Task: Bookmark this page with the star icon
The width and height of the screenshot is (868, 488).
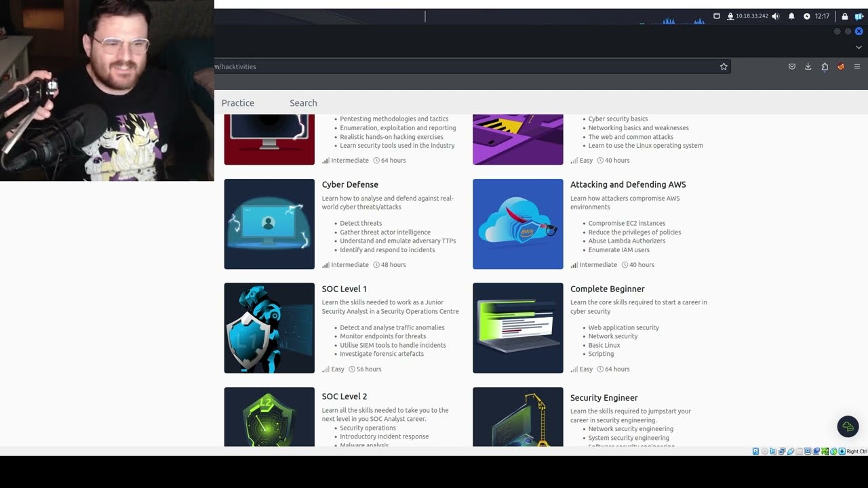Action: click(724, 66)
